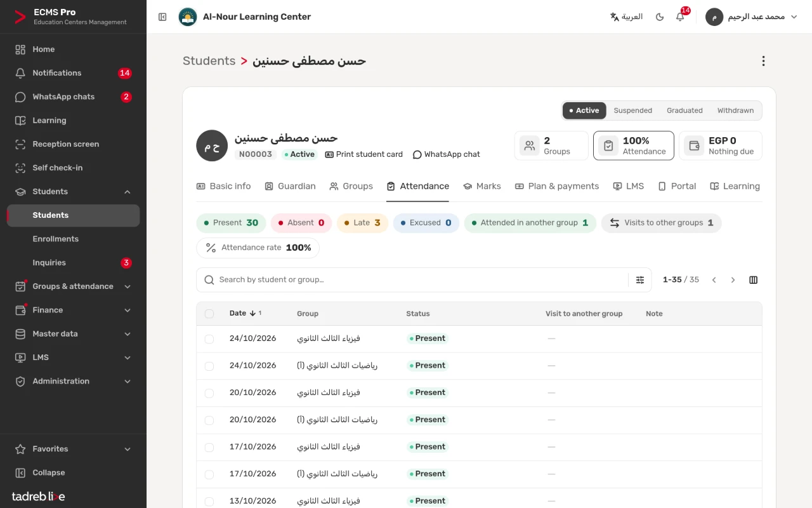This screenshot has height=508, width=812.
Task: Select all rows with header checkbox
Action: coord(209,314)
